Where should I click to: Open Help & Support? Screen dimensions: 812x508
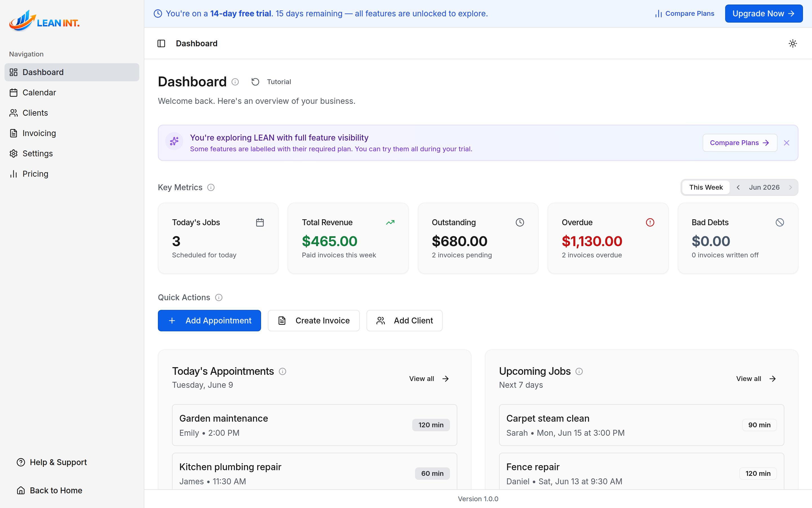(52, 462)
